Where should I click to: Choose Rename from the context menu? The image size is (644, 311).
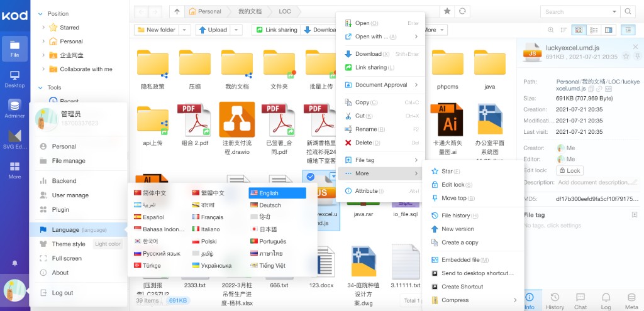pos(366,129)
